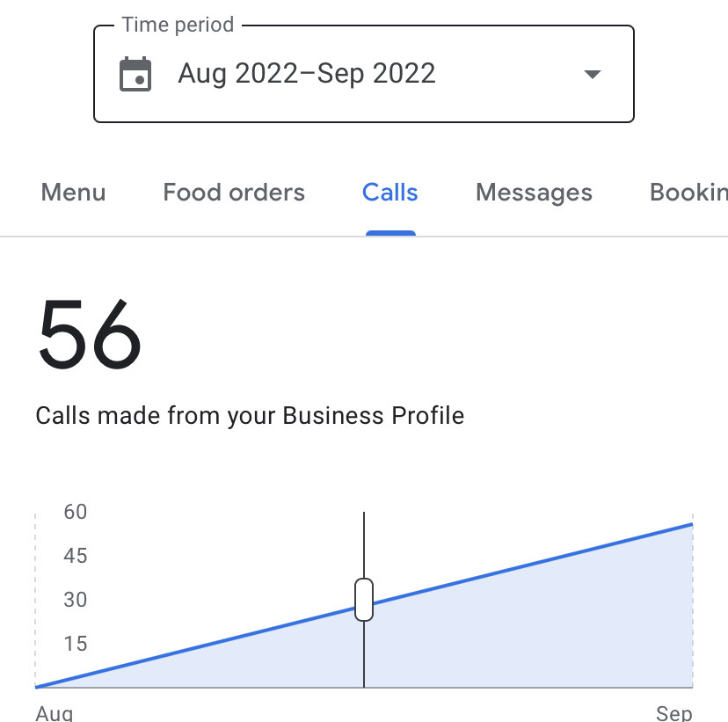The width and height of the screenshot is (728, 722).
Task: Click the Calls made from your Business Profile text
Action: [250, 416]
